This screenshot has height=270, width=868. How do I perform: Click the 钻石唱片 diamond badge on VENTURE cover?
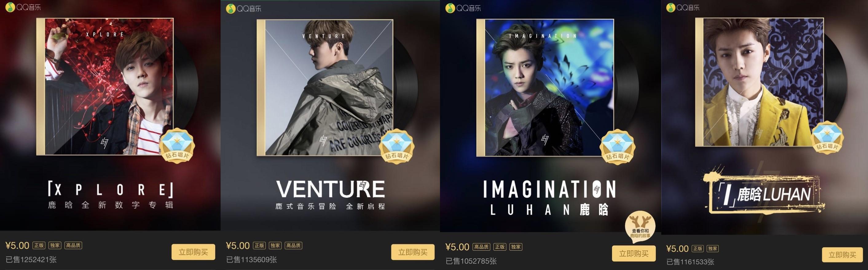[x=397, y=146]
